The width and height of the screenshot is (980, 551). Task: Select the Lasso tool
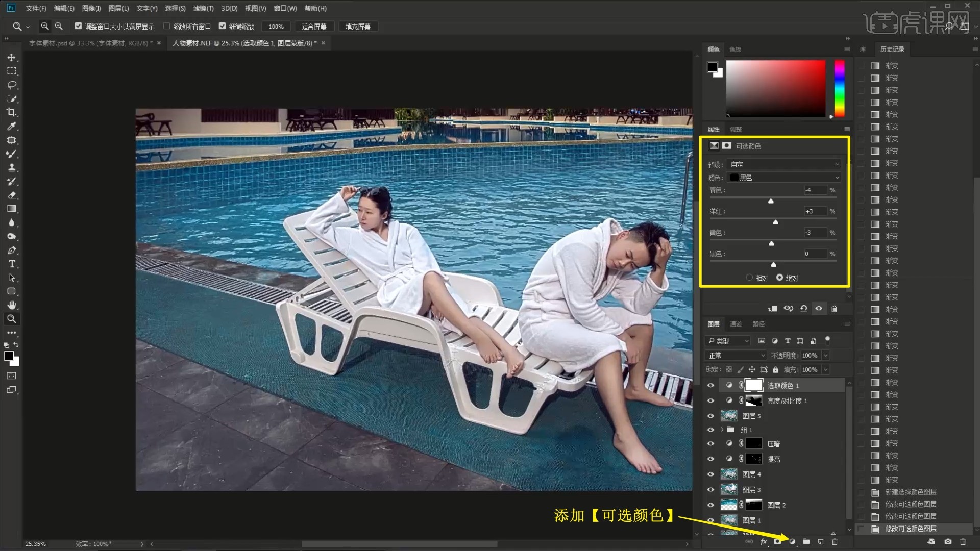(11, 85)
